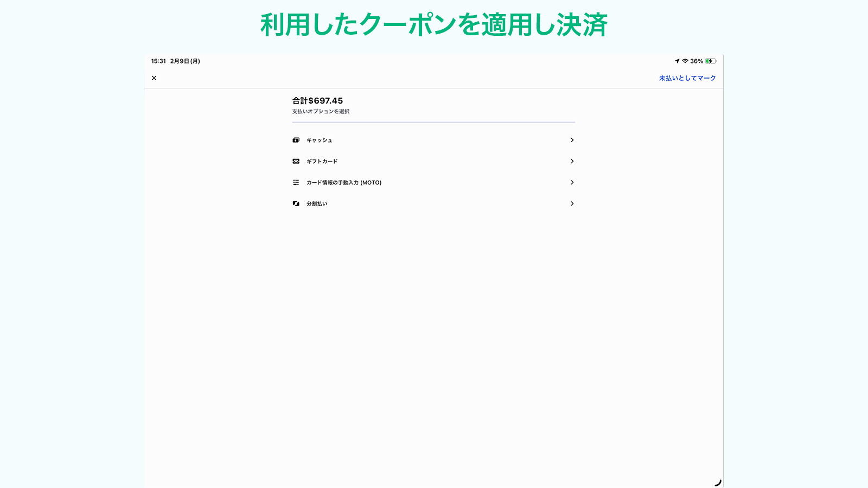Click the split payment (分割払い) icon
This screenshot has width=868, height=488.
(296, 203)
